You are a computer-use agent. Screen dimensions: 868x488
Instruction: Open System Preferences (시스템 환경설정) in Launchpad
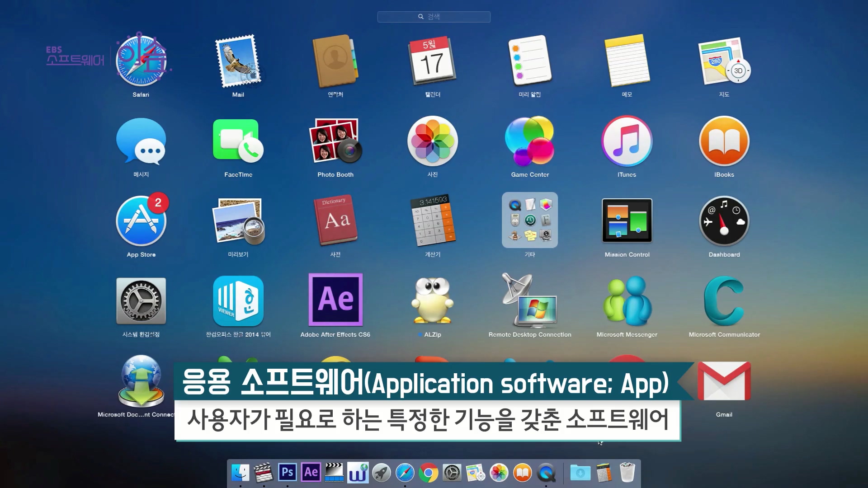[141, 301]
